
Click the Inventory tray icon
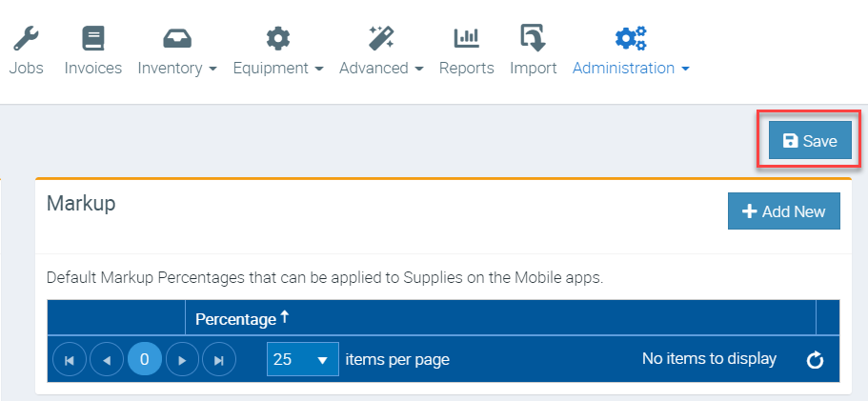177,38
